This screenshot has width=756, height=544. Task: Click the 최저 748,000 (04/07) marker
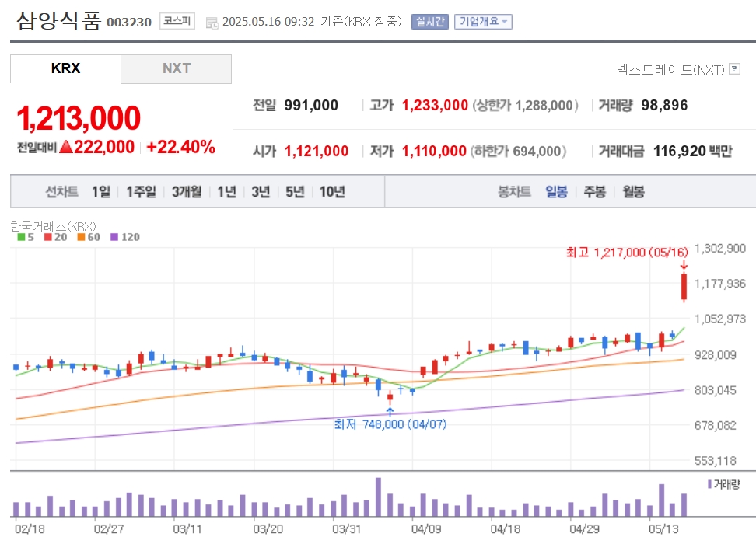tap(390, 424)
